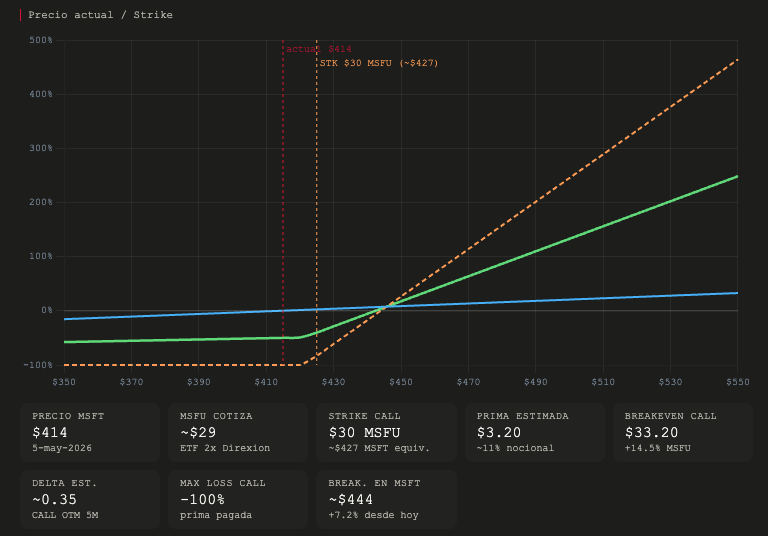Click the $490 x-axis label

535,382
